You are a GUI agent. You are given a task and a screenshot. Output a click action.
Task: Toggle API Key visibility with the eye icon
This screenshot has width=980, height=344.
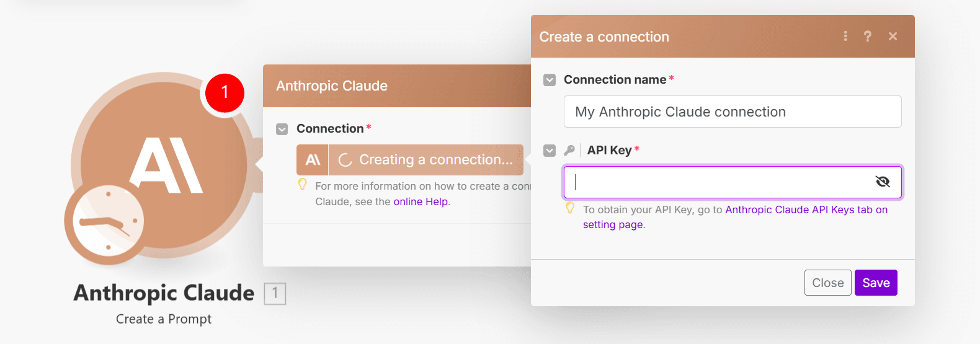click(882, 182)
